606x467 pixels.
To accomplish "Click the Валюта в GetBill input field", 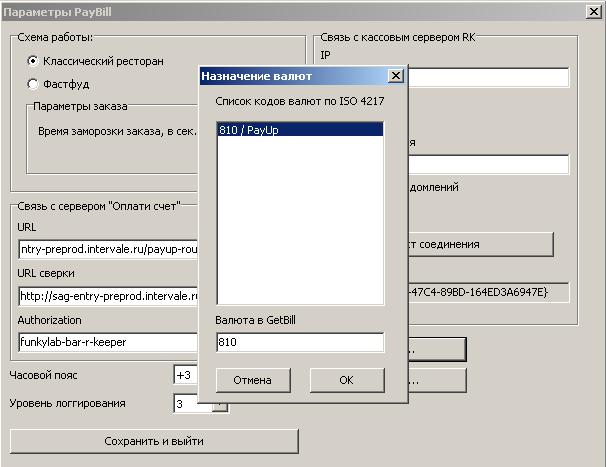I will (299, 343).
